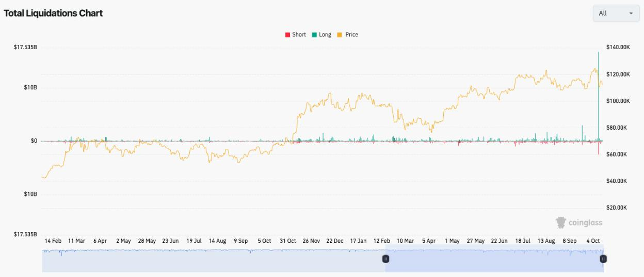
Task: Toggle the Price series in legend
Action: tap(348, 35)
